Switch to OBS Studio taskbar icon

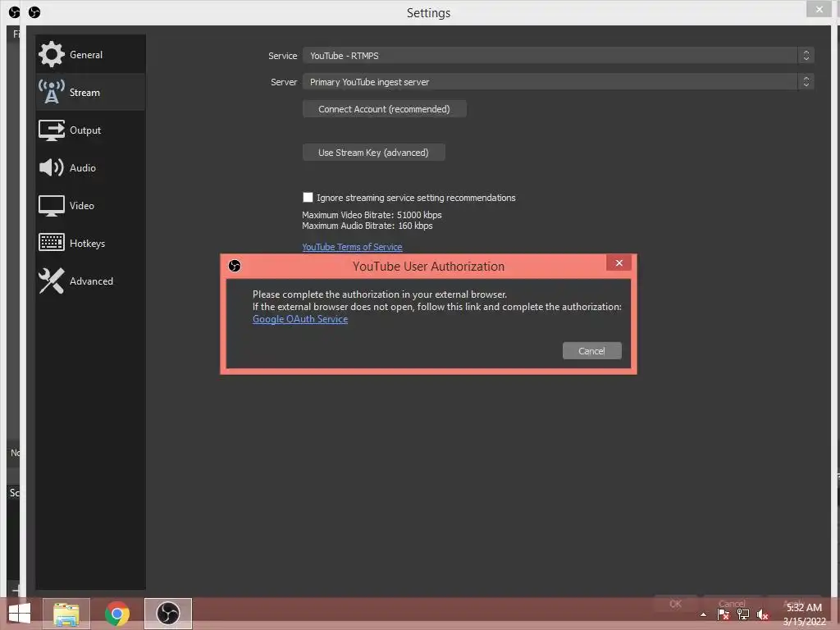[x=167, y=614]
